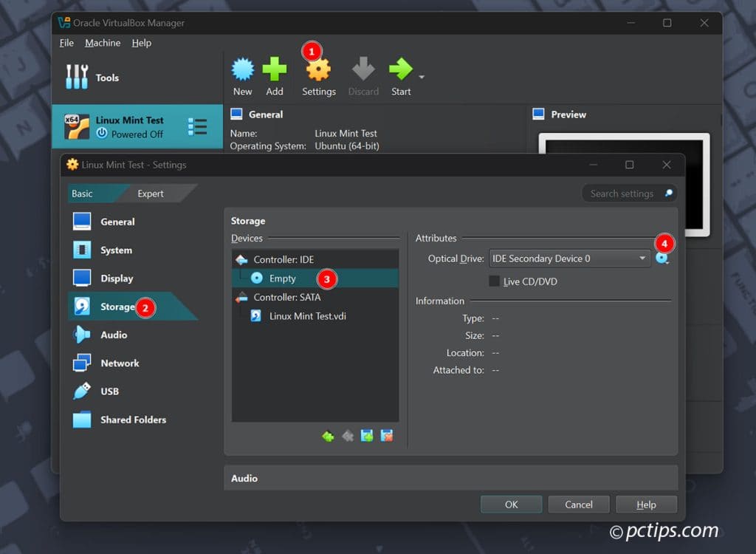Image resolution: width=756 pixels, height=554 pixels.
Task: Click the optical disc icon to choose a disk
Action: tap(663, 259)
